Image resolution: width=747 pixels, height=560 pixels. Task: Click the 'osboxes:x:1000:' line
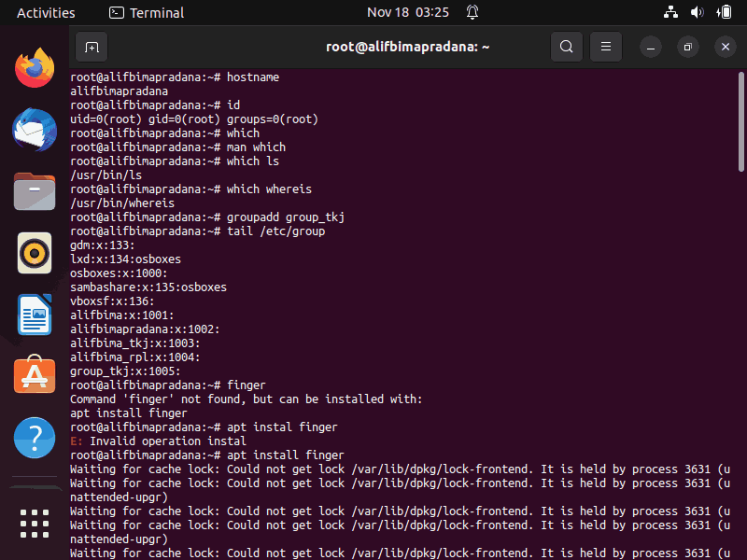pyautogui.click(x=119, y=273)
